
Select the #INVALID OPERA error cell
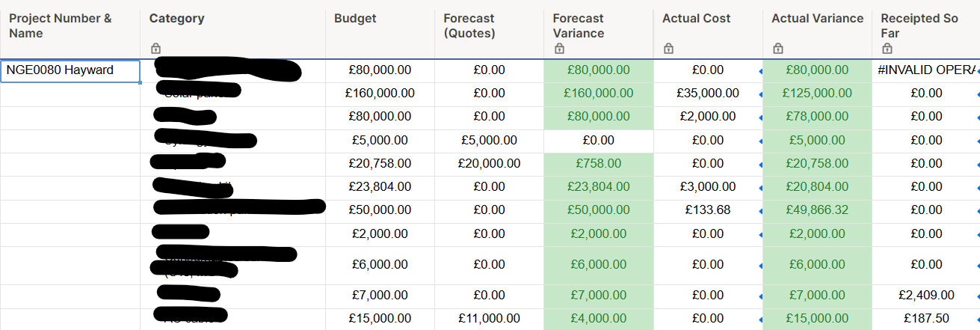coord(925,70)
